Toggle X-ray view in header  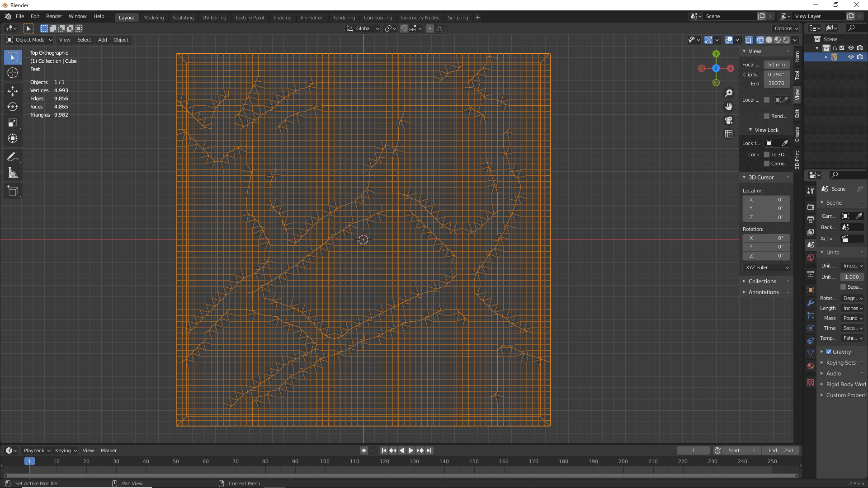click(x=749, y=40)
